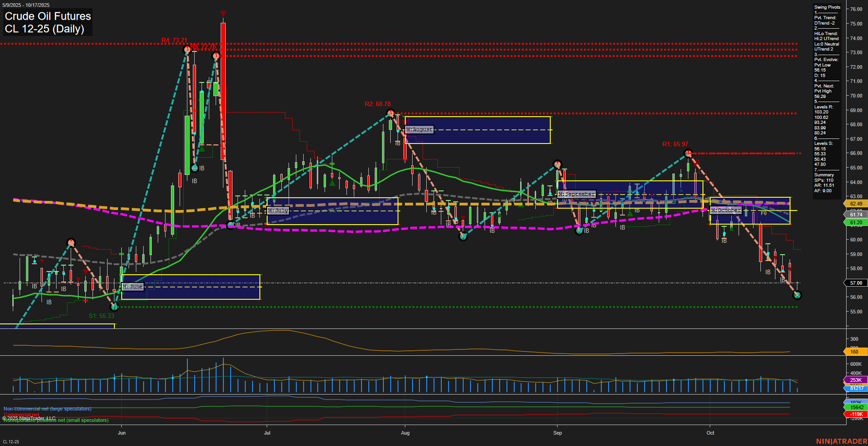The width and height of the screenshot is (868, 446).
Task: Select the M:October monthly range label
Action: (x=726, y=210)
